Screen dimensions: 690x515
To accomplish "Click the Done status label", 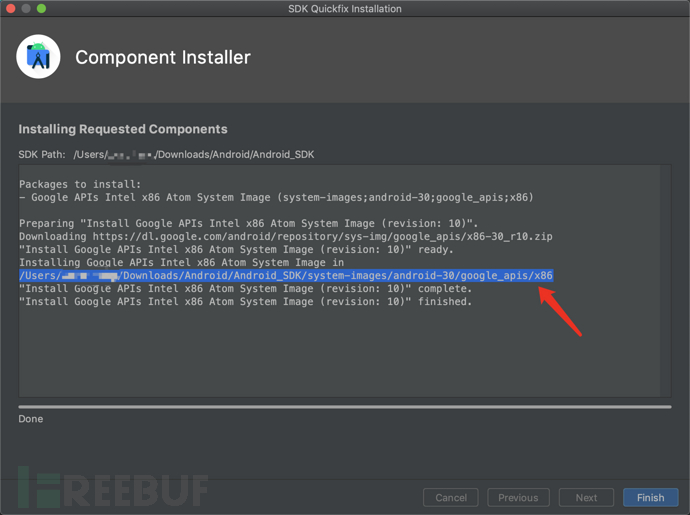I will [x=31, y=419].
